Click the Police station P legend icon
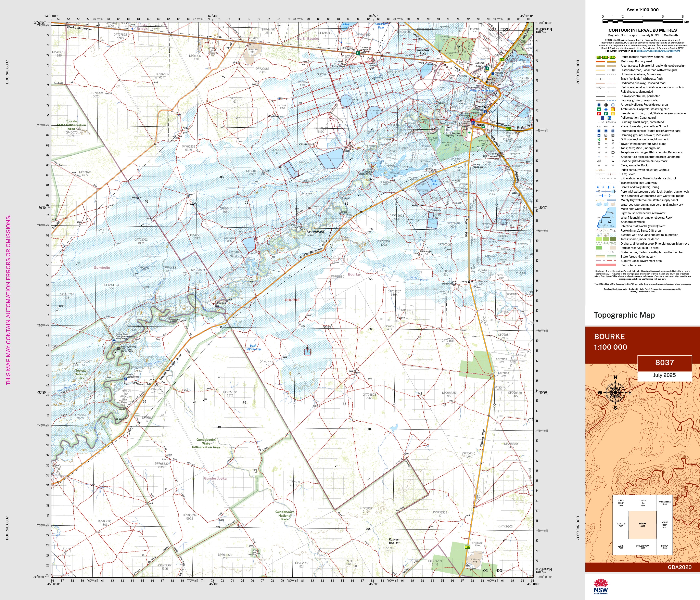This screenshot has height=600, width=700. pos(602,118)
